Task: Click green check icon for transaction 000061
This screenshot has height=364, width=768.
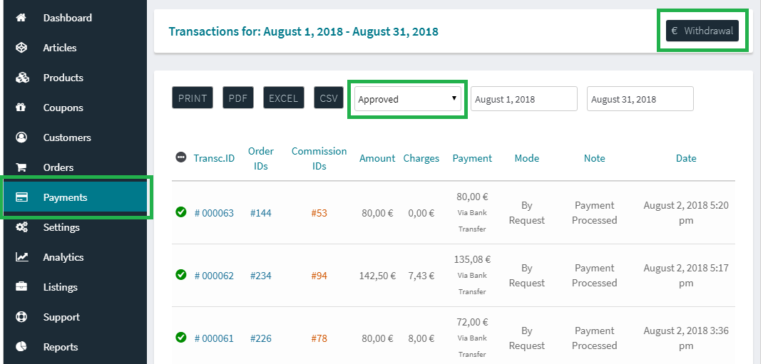Action: tap(181, 338)
